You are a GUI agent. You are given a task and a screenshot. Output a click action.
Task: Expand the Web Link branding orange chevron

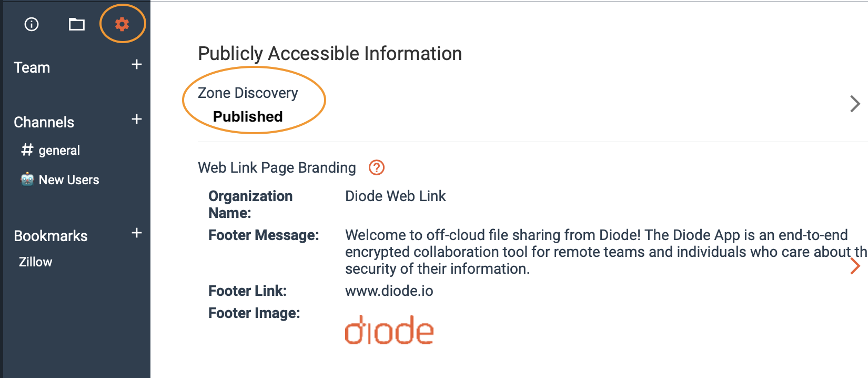[x=855, y=266]
